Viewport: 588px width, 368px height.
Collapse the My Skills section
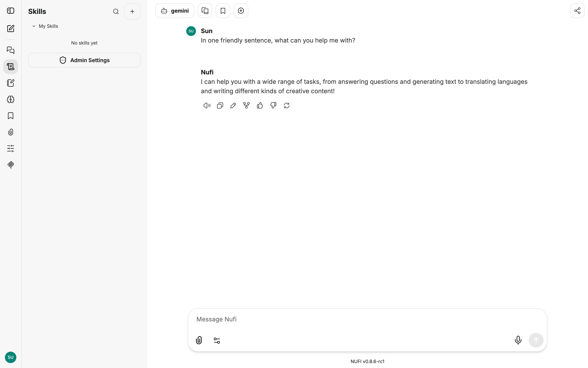tap(45, 26)
